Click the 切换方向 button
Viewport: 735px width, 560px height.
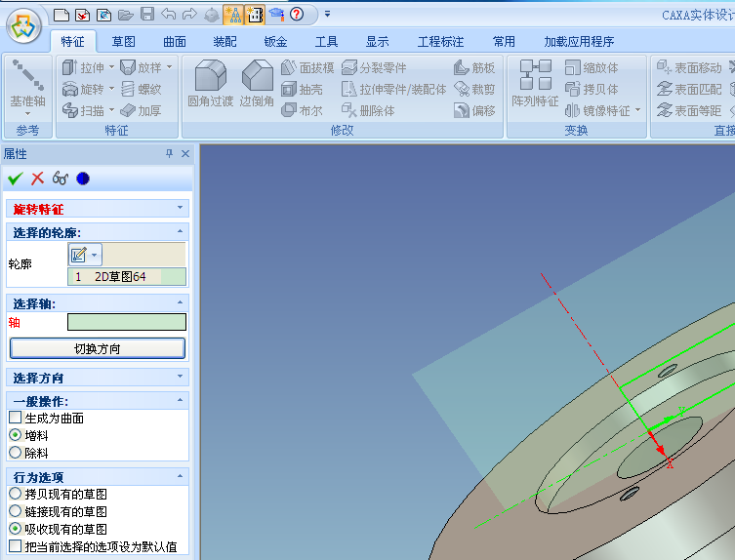tap(98, 348)
